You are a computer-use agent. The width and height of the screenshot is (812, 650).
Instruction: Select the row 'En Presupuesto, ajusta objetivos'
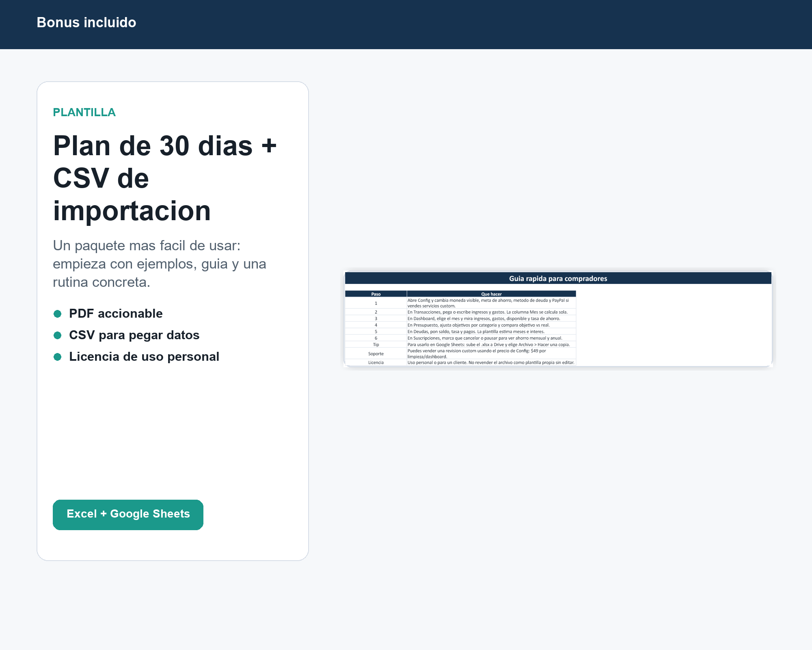point(460,325)
